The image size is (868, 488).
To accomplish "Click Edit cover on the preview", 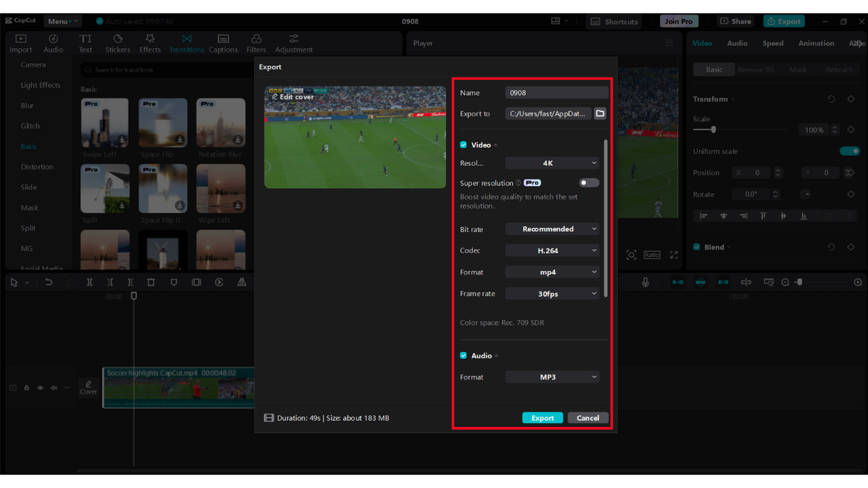I will point(293,96).
